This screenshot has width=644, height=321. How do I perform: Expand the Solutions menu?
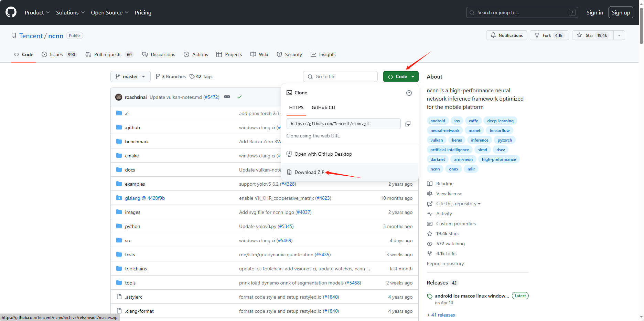pyautogui.click(x=70, y=12)
